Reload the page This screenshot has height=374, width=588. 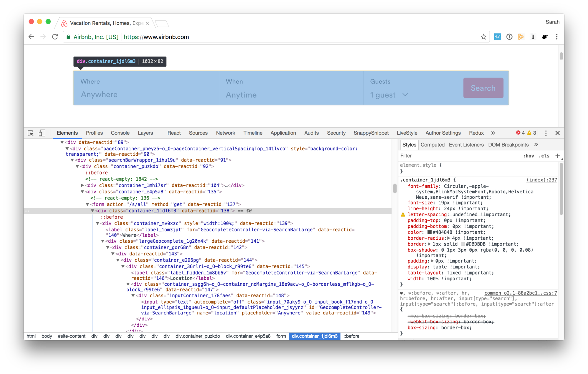click(x=55, y=37)
